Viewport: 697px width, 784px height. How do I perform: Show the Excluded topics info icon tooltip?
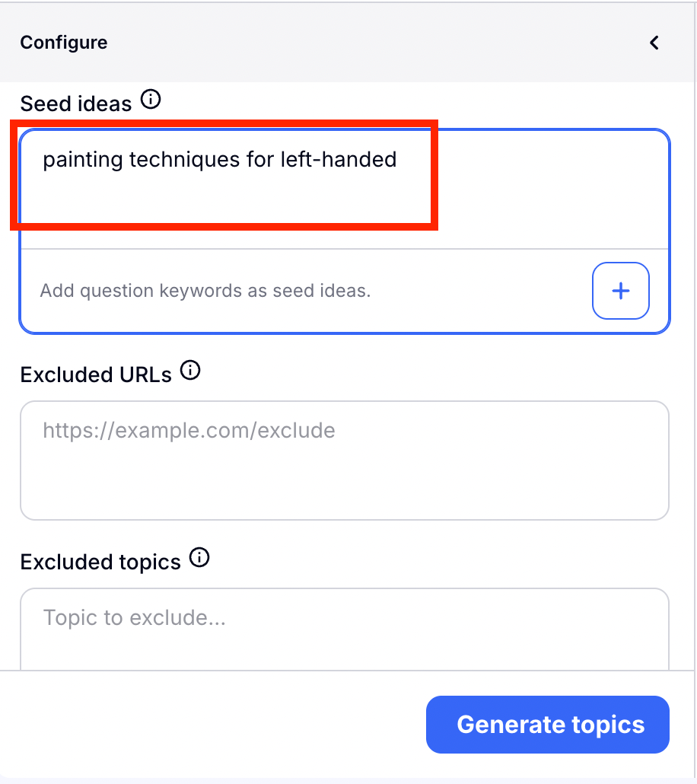pyautogui.click(x=199, y=558)
